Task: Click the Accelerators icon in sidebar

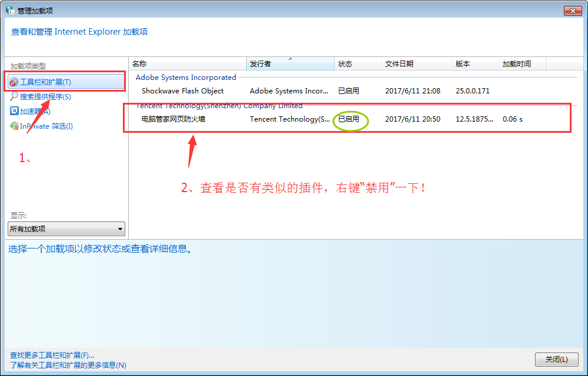Action: 14,111
